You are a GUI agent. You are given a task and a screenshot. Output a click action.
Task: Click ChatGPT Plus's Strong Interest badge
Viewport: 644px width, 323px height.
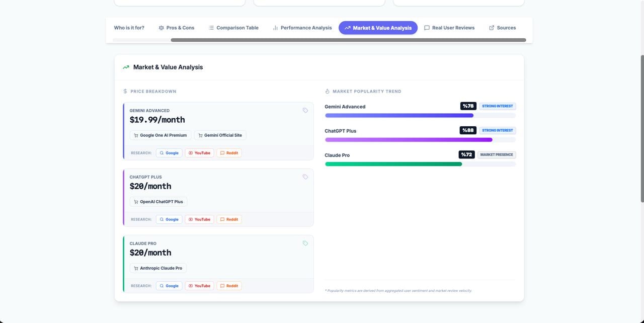click(x=498, y=130)
